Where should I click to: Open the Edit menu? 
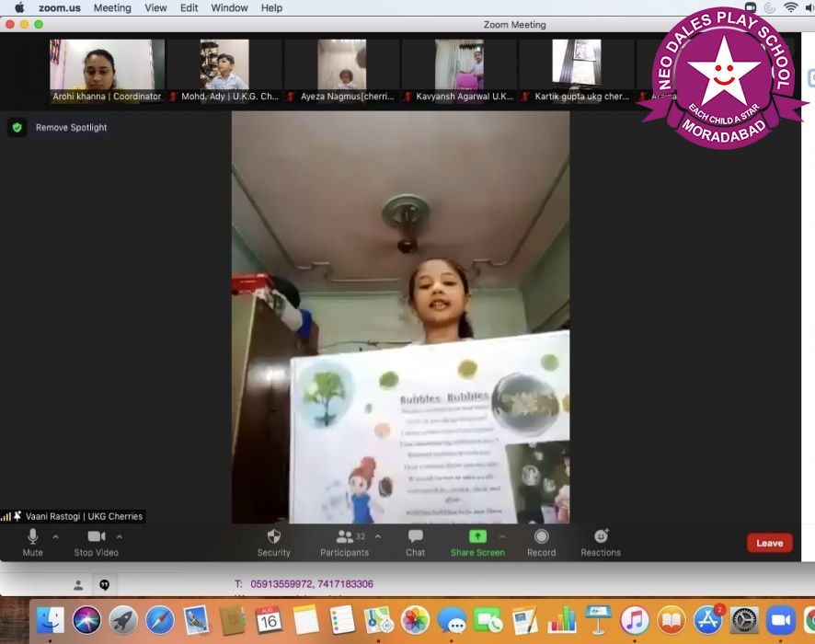[x=189, y=7]
